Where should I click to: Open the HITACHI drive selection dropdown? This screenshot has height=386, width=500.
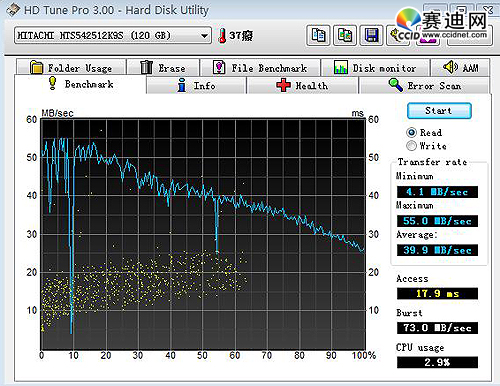coord(113,35)
